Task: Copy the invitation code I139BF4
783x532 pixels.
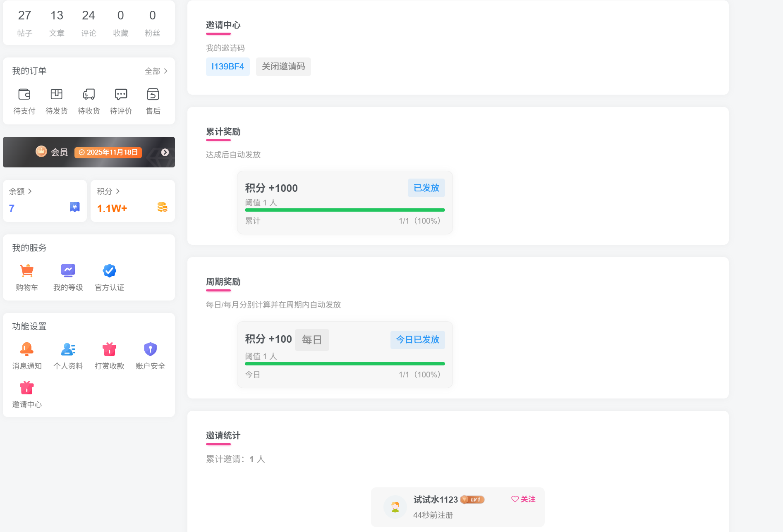Action: click(x=227, y=67)
